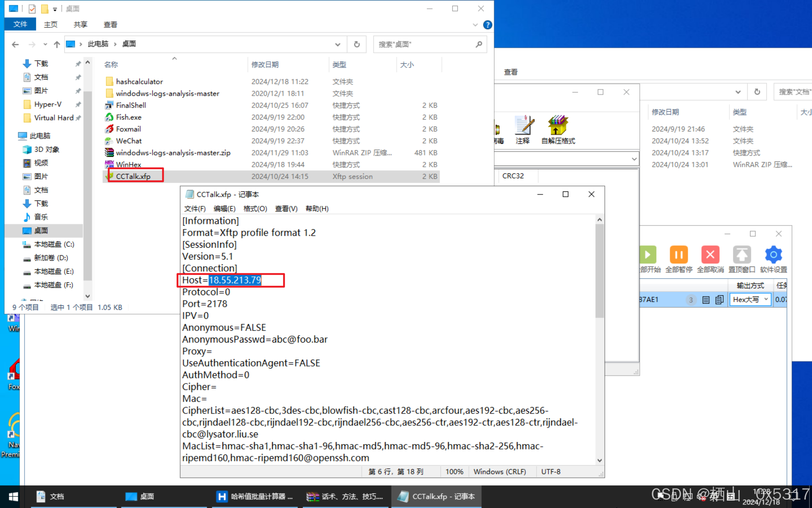Expand the address bar history dropdown
This screenshot has width=812, height=508.
click(x=338, y=44)
